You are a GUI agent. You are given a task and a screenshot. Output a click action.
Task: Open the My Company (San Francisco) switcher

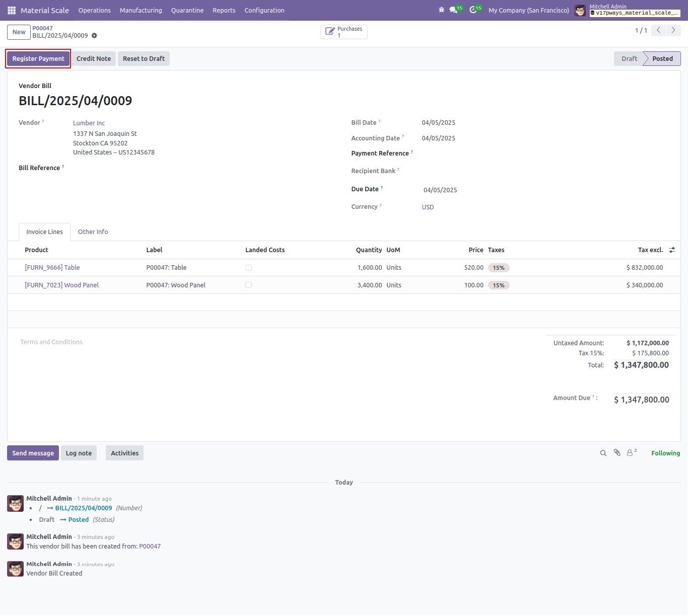pos(528,10)
